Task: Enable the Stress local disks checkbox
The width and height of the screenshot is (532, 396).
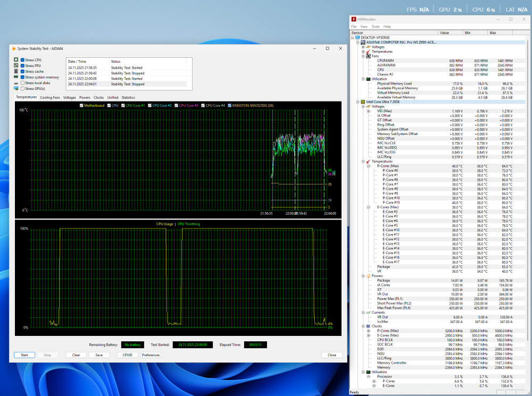Action: point(22,83)
